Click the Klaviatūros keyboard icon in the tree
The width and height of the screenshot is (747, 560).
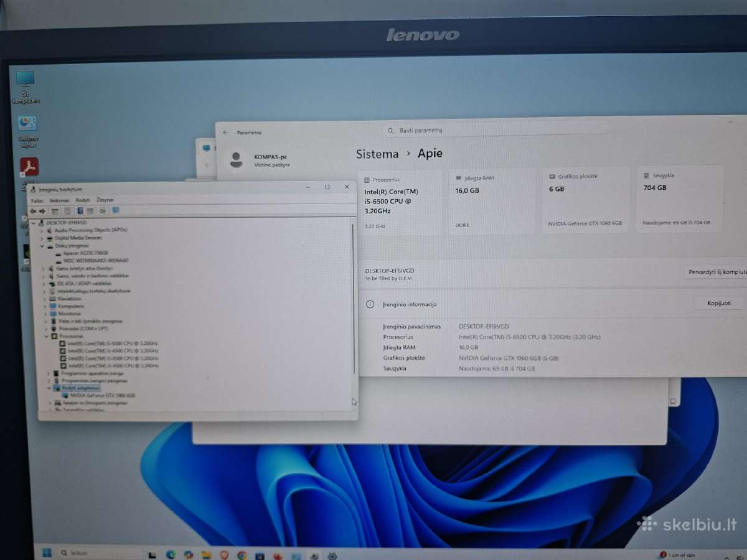click(x=52, y=299)
